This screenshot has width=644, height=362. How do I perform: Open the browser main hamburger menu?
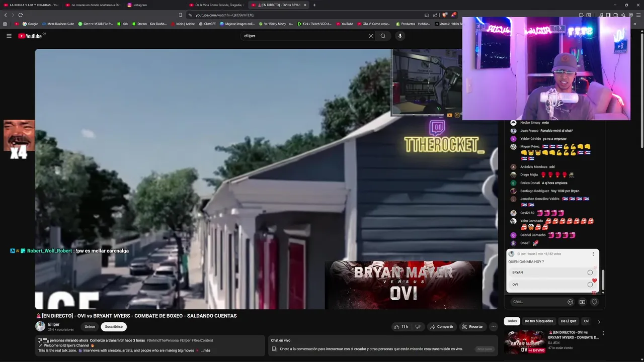click(638, 15)
